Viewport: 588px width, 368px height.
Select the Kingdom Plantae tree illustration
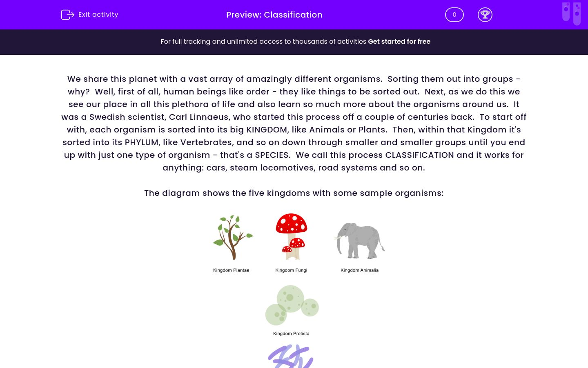[232, 236]
